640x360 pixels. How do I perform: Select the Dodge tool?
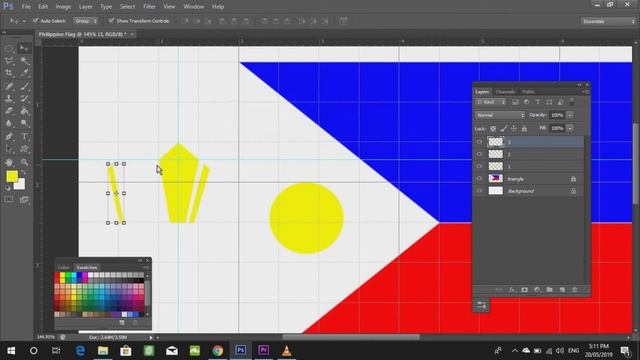24,123
